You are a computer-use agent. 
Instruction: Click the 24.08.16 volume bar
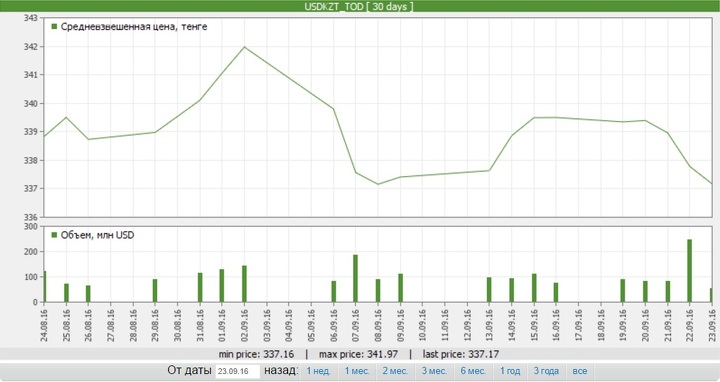click(45, 286)
